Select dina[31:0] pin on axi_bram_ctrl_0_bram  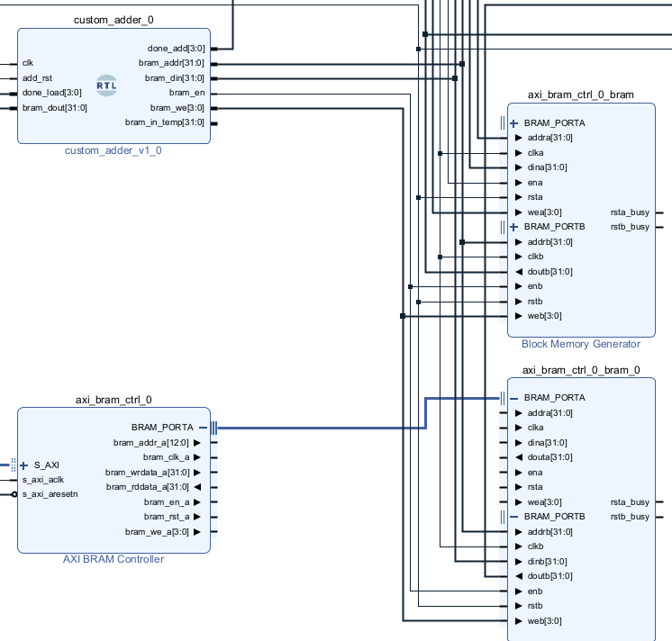tap(548, 167)
